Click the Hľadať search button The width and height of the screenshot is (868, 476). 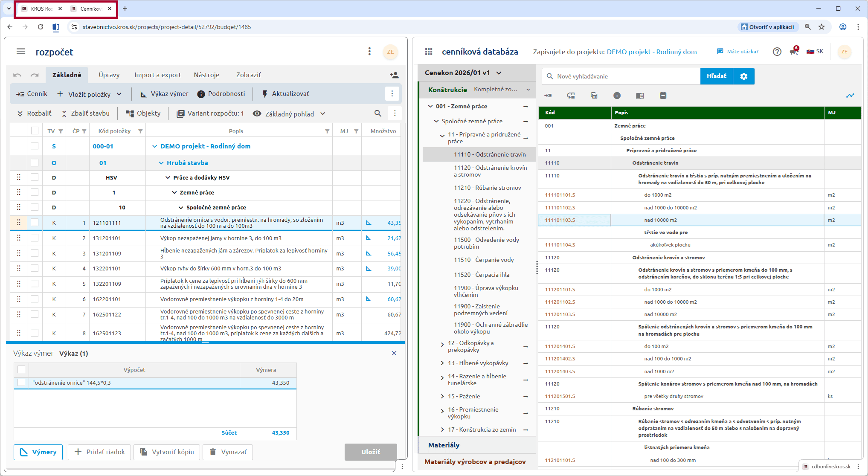tap(716, 76)
